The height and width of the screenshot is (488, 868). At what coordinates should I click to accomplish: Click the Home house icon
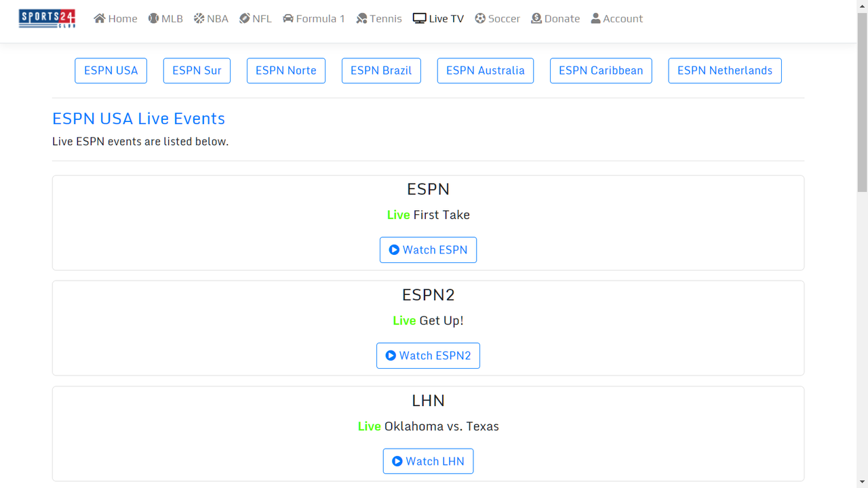[x=100, y=18]
